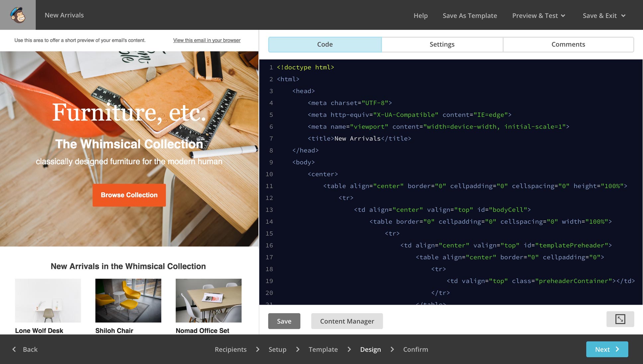Open the Save & Exit dropdown
643x364 pixels.
click(x=604, y=16)
